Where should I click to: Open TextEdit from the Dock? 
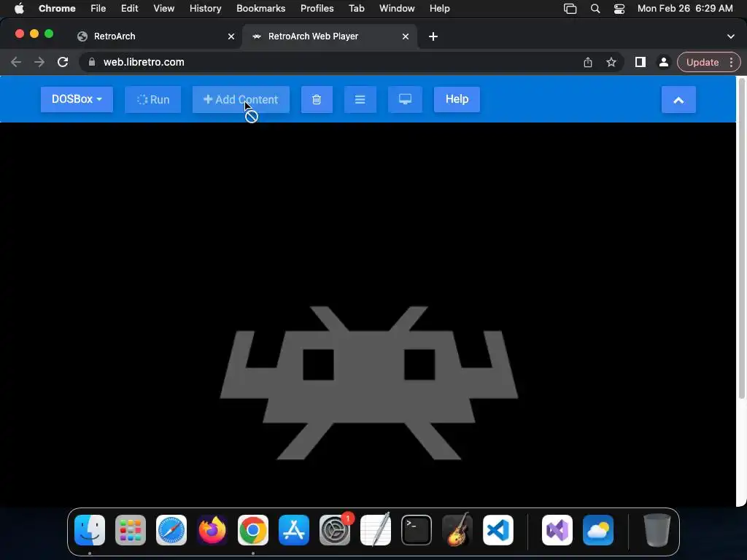(376, 530)
